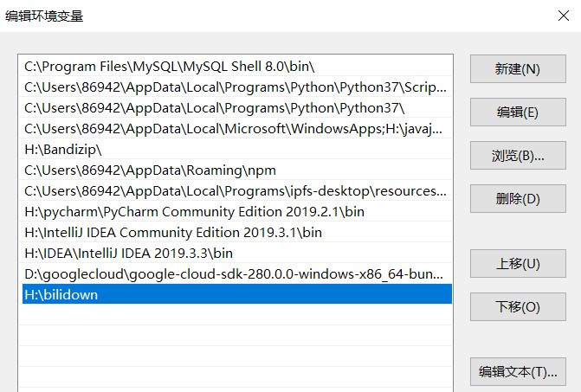Select the Python\Python37\ path entry
This screenshot has width=581, height=392.
pos(237,108)
